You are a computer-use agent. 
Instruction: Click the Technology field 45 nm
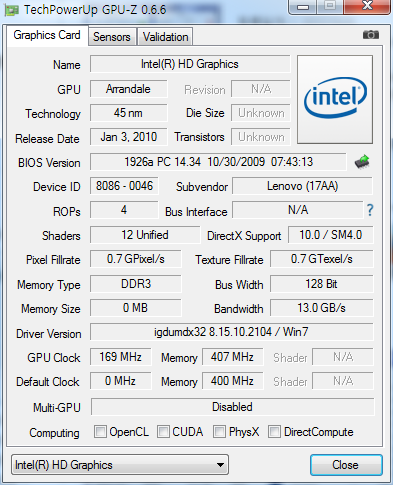(128, 113)
